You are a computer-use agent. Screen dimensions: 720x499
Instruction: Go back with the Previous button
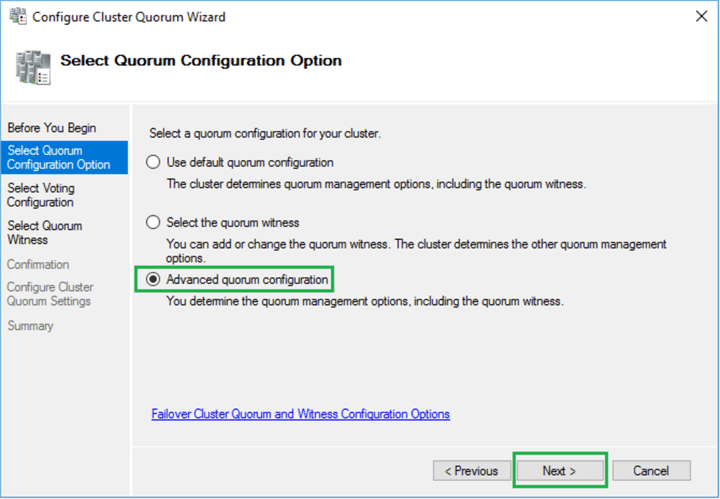point(470,471)
